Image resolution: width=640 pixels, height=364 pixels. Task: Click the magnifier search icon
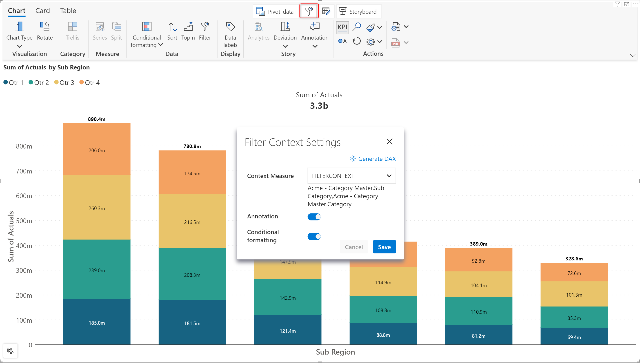(356, 27)
